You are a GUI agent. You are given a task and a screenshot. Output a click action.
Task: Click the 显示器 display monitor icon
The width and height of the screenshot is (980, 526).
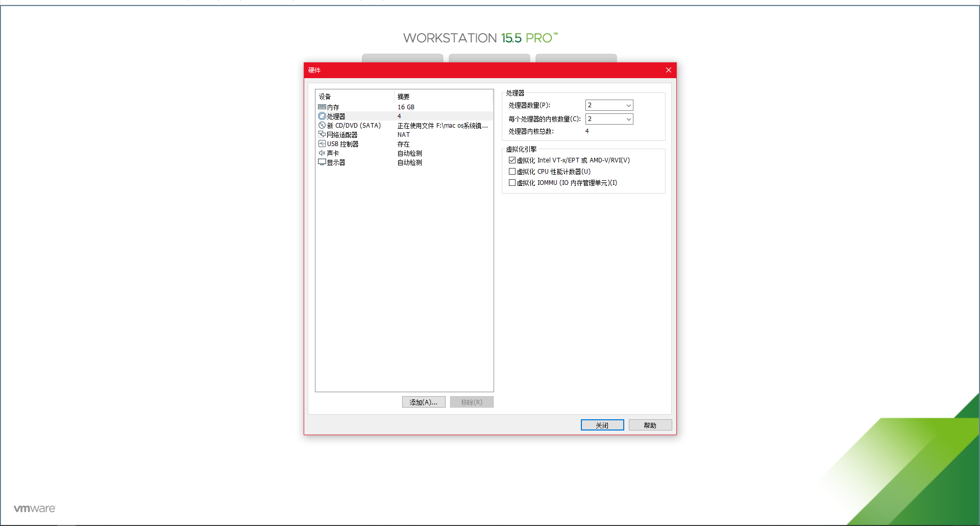click(322, 162)
